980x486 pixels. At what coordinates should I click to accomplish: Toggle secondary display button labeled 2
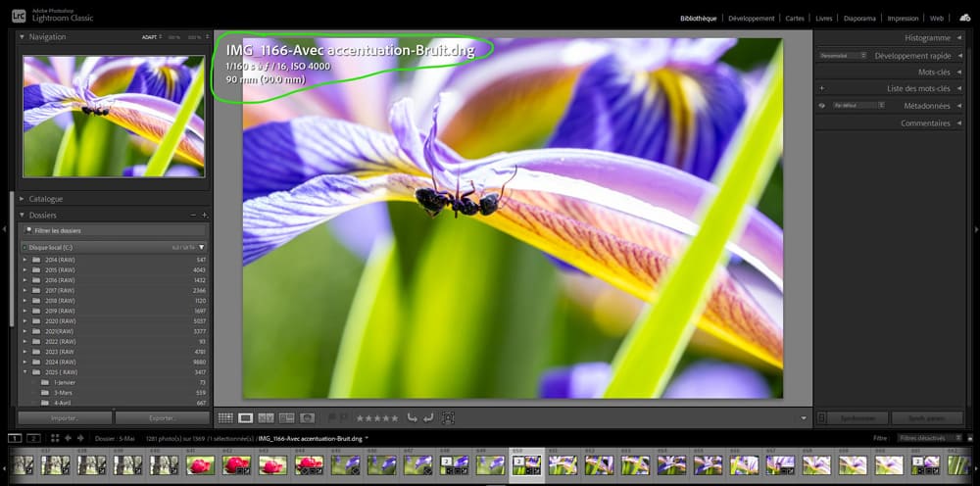pyautogui.click(x=33, y=438)
